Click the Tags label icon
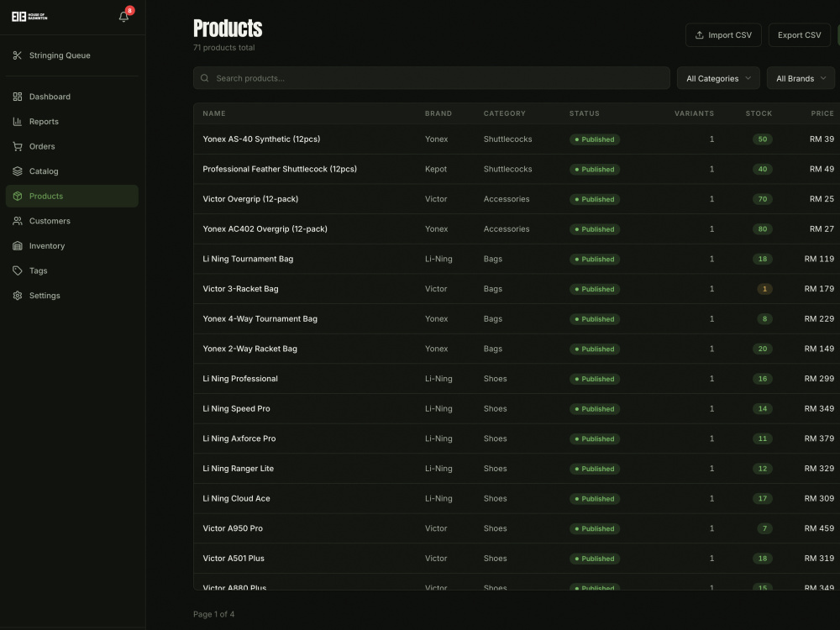Image resolution: width=840 pixels, height=630 pixels. 17,270
